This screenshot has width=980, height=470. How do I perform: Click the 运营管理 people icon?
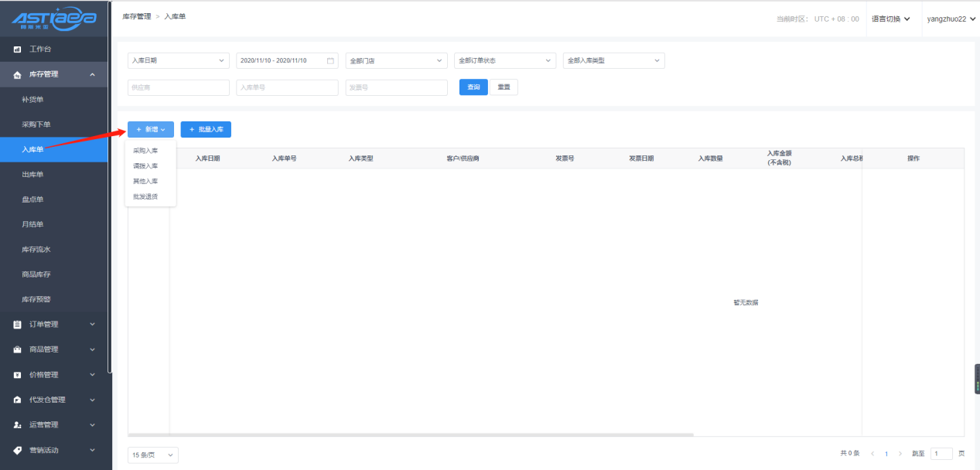(17, 425)
